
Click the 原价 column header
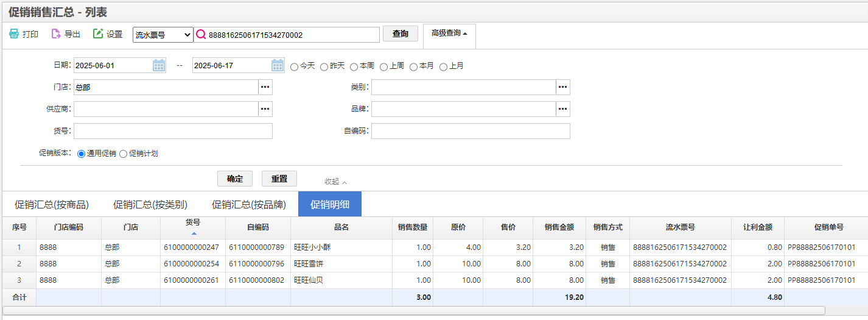point(458,227)
